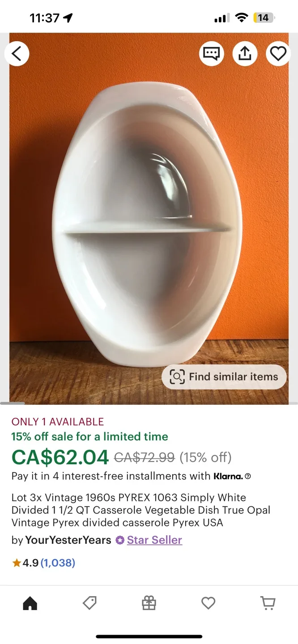
Task: View the YourYesterYears shop
Action: coord(68,540)
